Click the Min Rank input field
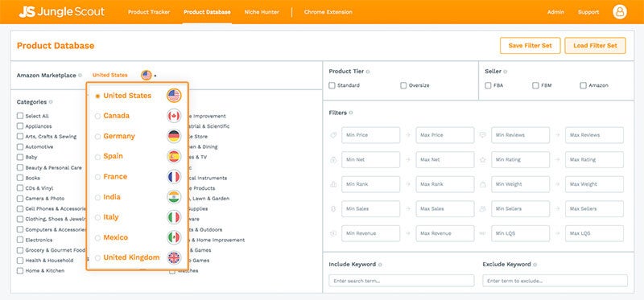This screenshot has width=644, height=300. click(371, 184)
